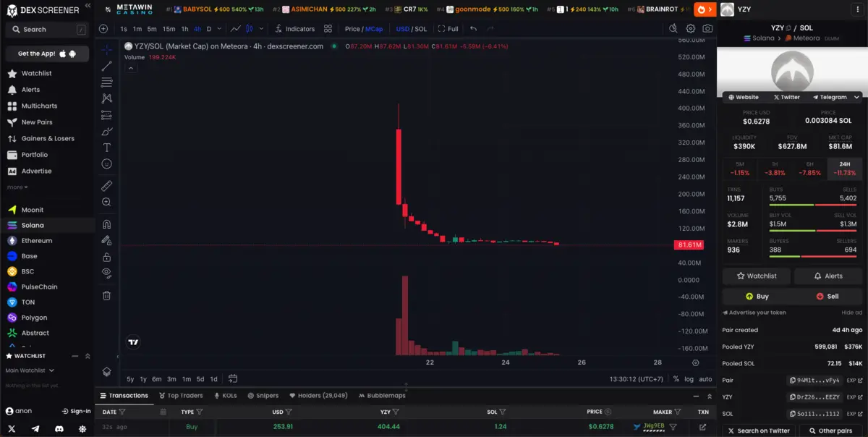Click the search input field
This screenshot has width=868, height=437.
tap(47, 30)
